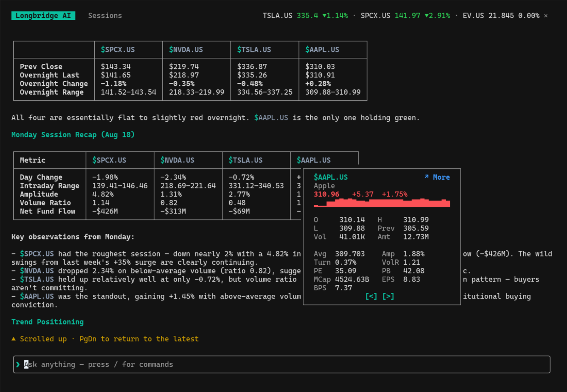Screen dimensions: 567x392
Task: Focus the Ask anything input field
Action: (282, 364)
